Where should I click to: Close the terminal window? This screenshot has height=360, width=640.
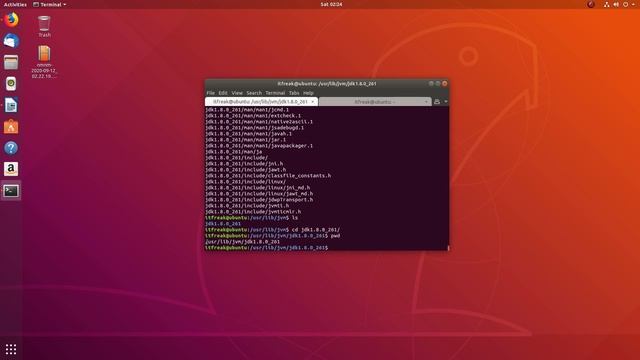click(445, 83)
